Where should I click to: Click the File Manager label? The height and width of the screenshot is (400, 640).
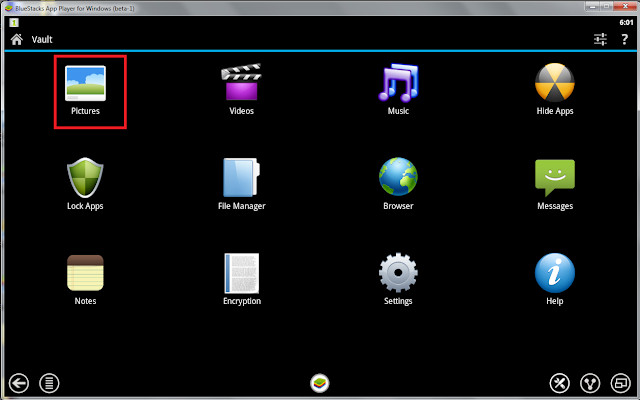pyautogui.click(x=242, y=206)
